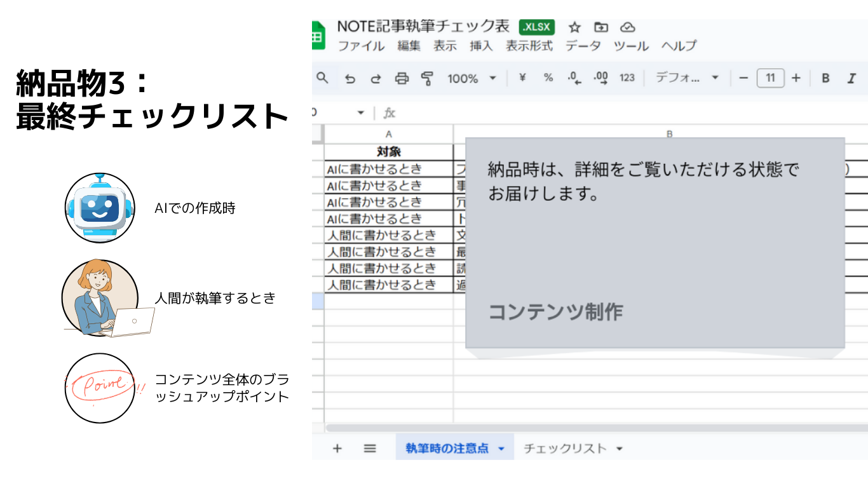This screenshot has height=488, width=868.
Task: Open the 100% zoom dropdown
Action: click(x=471, y=78)
